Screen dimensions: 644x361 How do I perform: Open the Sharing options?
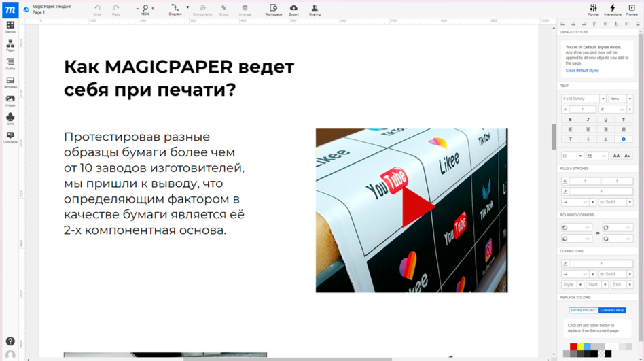(x=315, y=10)
